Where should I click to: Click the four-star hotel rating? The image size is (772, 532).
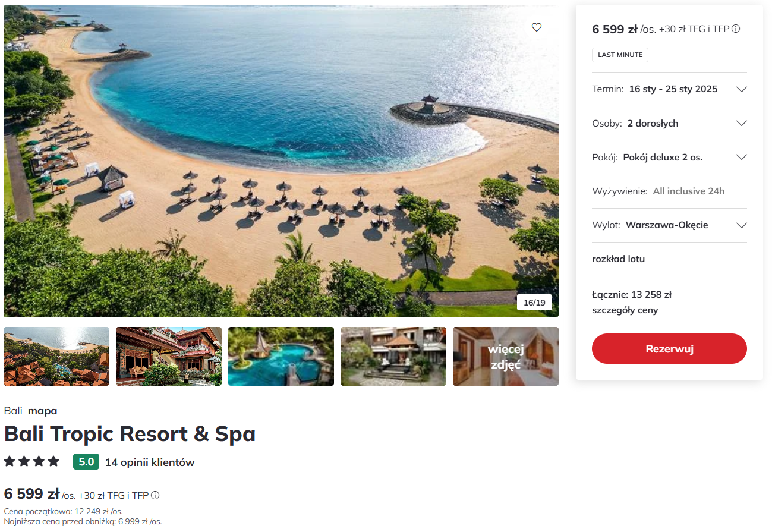click(x=32, y=461)
